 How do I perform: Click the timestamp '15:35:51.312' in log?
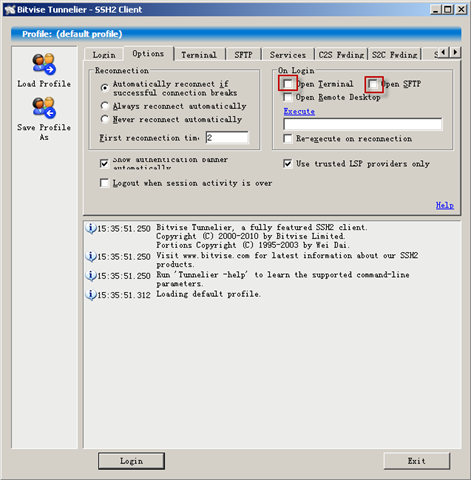coord(124,295)
